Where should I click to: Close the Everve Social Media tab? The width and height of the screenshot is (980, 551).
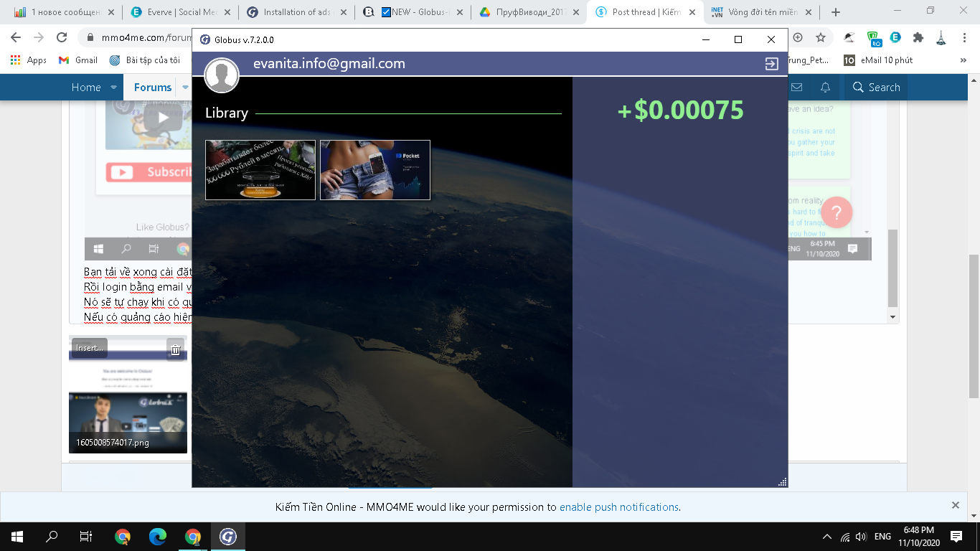coord(227,12)
